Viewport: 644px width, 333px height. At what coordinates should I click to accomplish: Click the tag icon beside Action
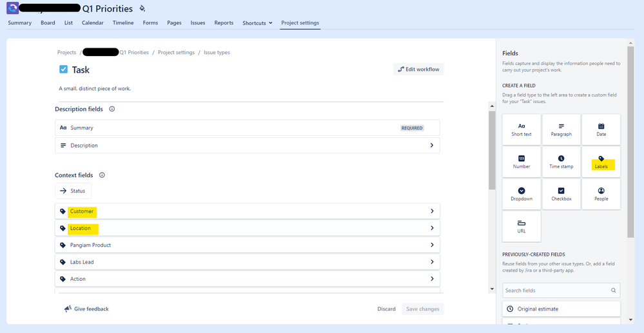(63, 279)
